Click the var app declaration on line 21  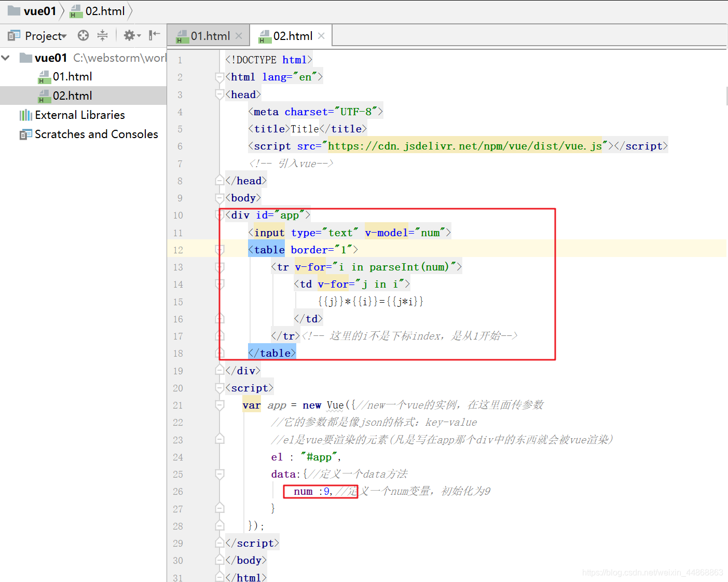click(264, 405)
